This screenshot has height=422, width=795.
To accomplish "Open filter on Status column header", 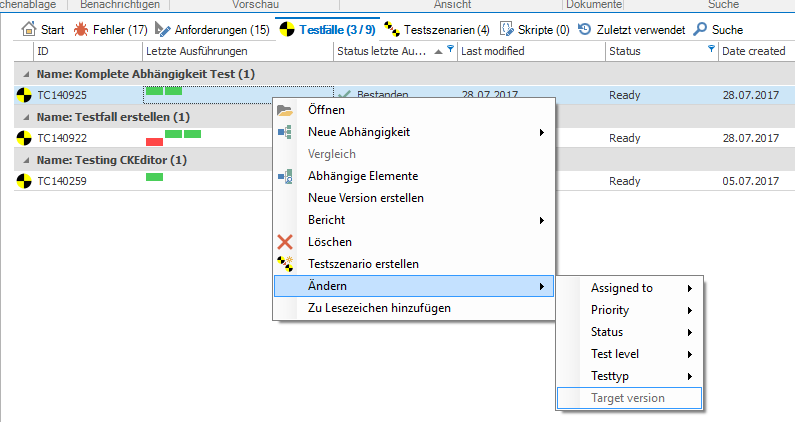I will tap(711, 50).
